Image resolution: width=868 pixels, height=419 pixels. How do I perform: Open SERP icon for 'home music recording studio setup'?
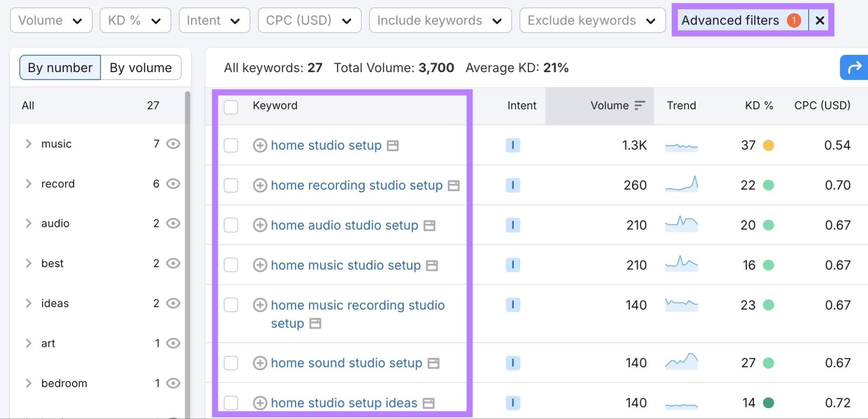tap(315, 324)
